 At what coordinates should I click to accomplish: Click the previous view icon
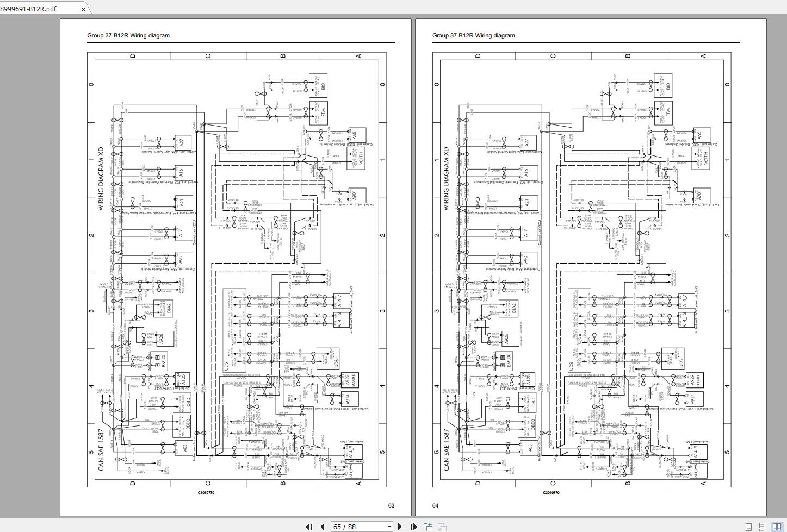(x=428, y=527)
